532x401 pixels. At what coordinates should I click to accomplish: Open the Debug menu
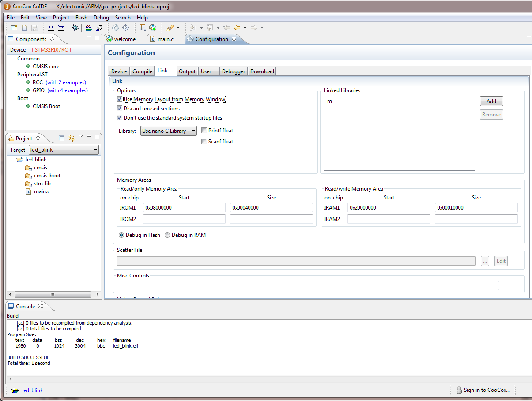(101, 18)
